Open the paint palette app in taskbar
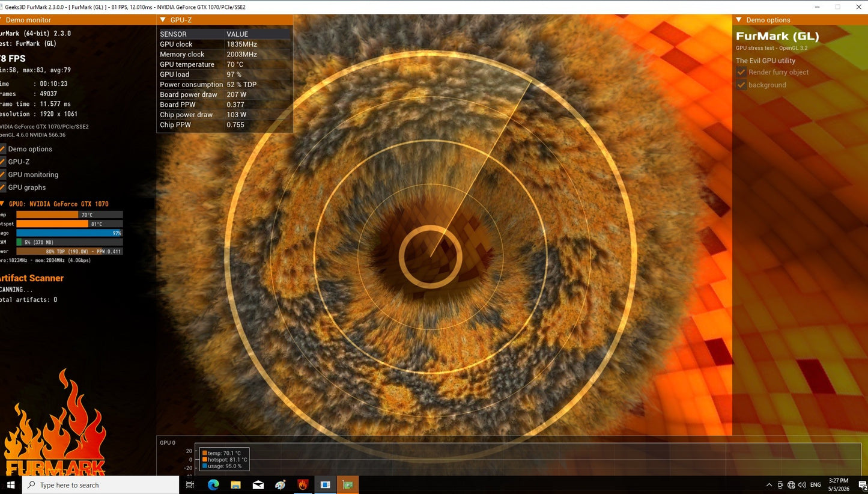Image resolution: width=868 pixels, height=494 pixels. point(281,485)
